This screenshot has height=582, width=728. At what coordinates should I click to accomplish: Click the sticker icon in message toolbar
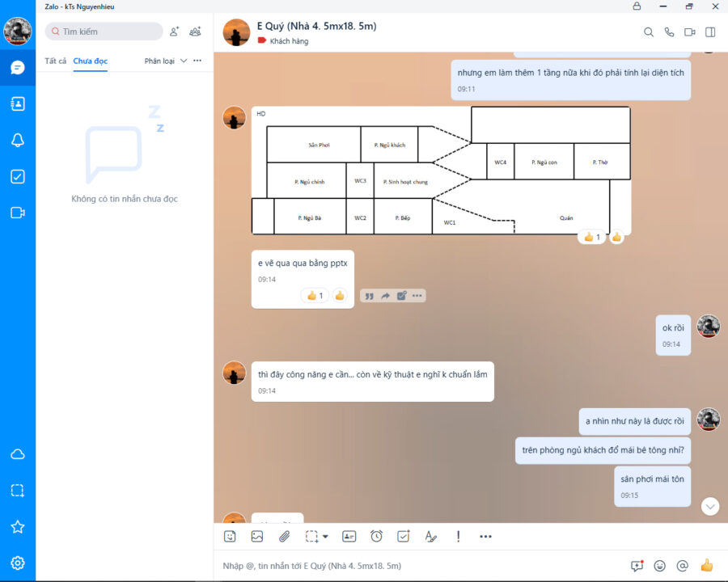231,536
